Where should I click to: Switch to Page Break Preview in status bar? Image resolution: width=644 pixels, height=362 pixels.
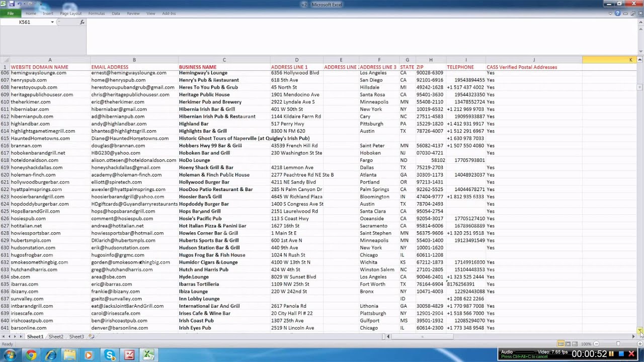(575, 344)
